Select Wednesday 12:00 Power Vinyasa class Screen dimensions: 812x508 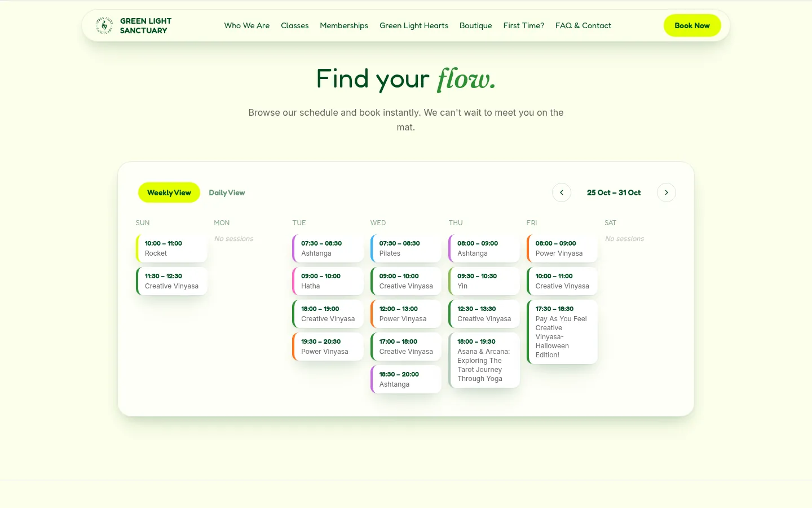pyautogui.click(x=406, y=314)
